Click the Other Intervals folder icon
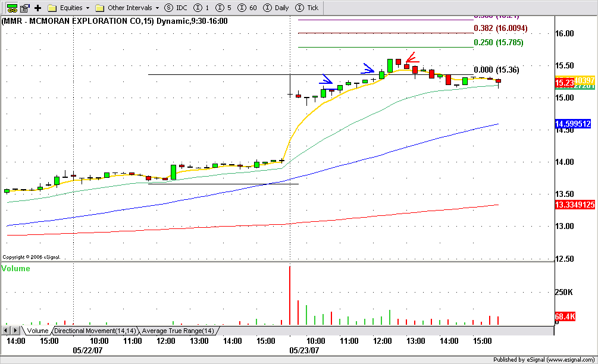Screen dimensions: 598x364 coord(99,8)
